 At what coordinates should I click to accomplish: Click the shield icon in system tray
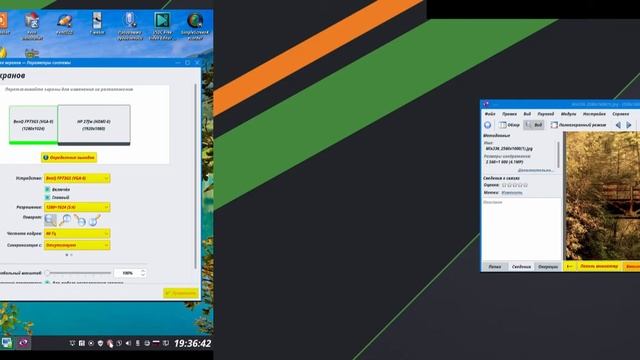click(x=100, y=343)
